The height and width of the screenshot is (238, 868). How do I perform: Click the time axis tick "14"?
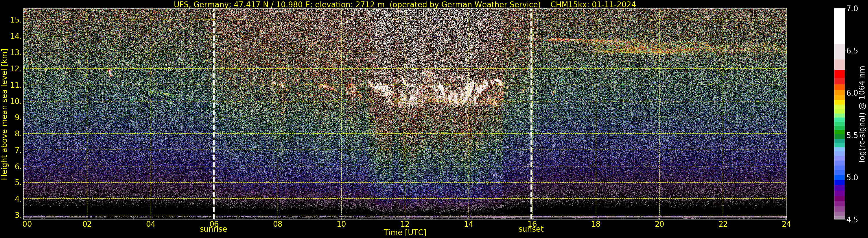pos(468,224)
